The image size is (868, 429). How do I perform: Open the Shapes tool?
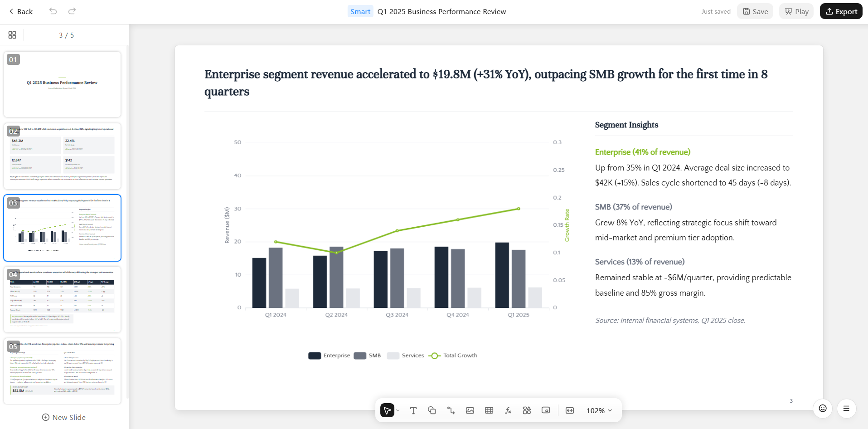click(432, 410)
